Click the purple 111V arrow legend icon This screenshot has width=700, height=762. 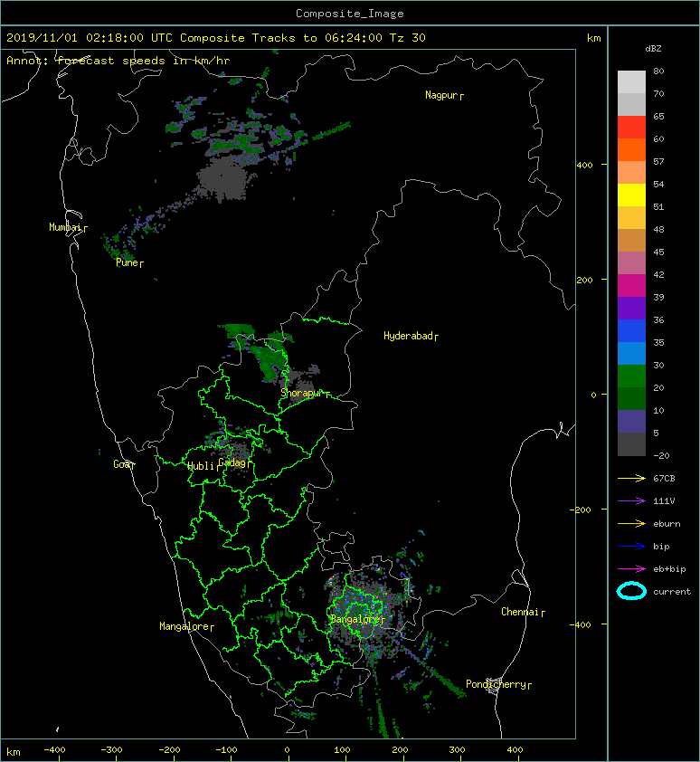[x=631, y=501]
